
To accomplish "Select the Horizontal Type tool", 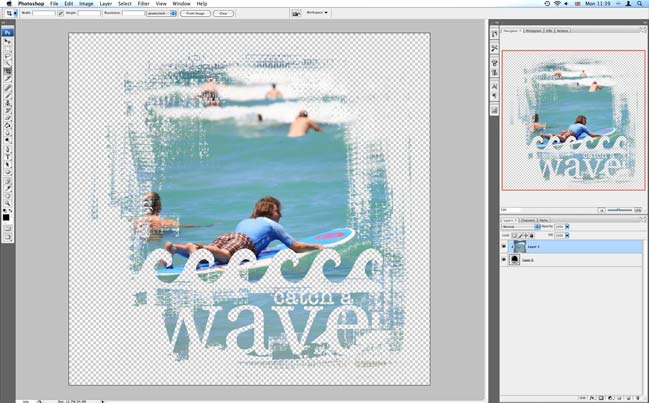I will point(7,157).
